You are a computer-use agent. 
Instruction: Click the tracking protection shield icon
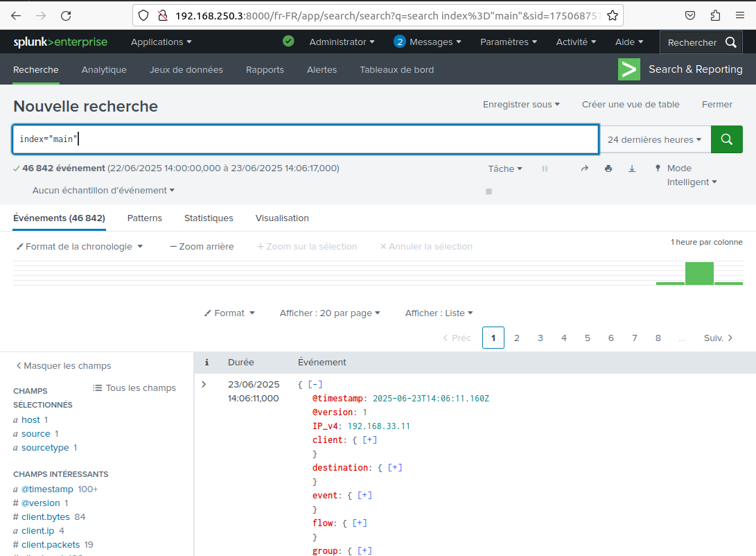pos(143,16)
